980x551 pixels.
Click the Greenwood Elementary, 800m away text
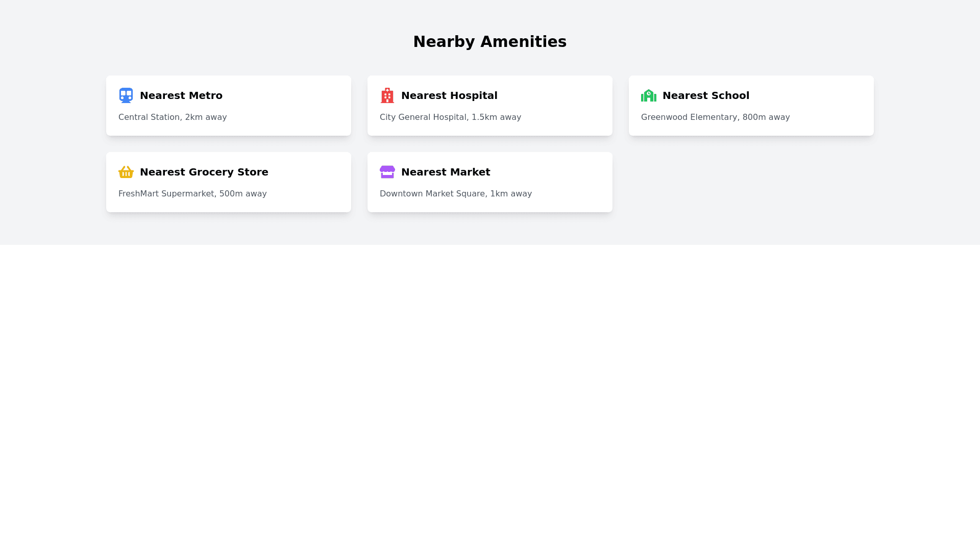[x=715, y=117]
